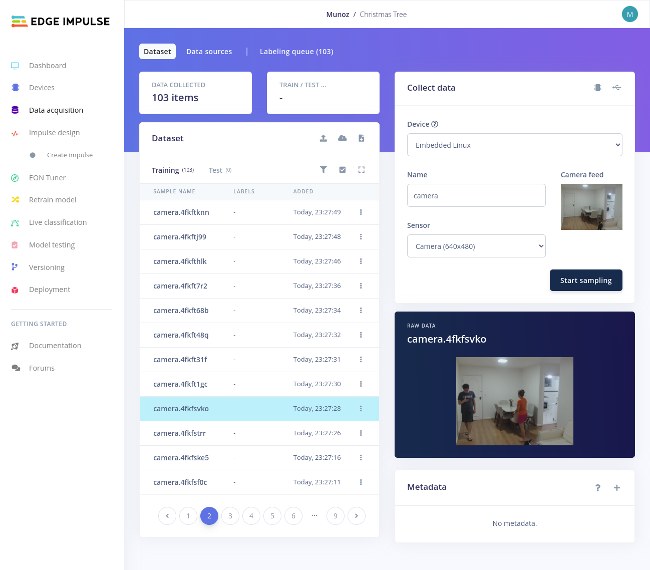The height and width of the screenshot is (570, 650).
Task: Expand Impulse design in the sidebar
Action: pyautogui.click(x=54, y=133)
